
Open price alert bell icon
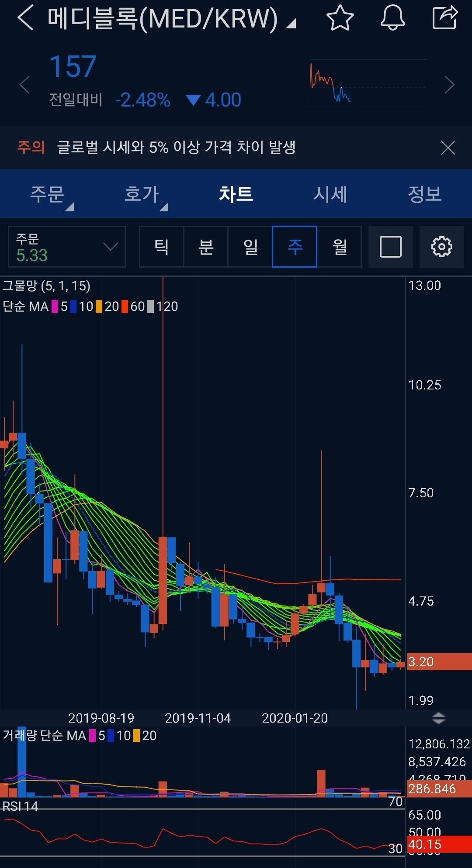tap(392, 18)
